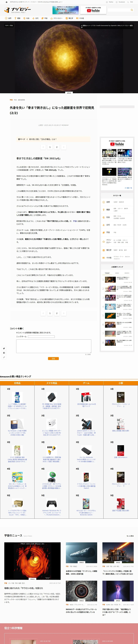Click the nickname input field
Viewport: 138px width, 644px height.
(x=41, y=336)
